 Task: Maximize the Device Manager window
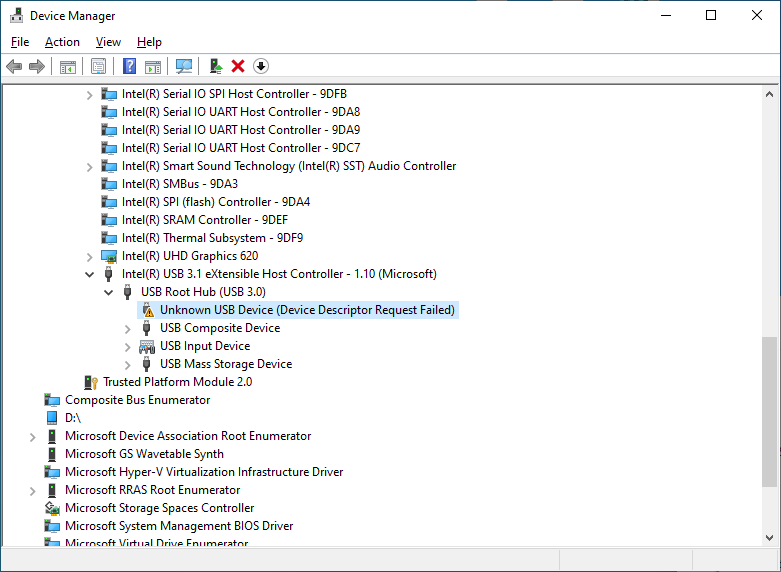click(x=711, y=15)
